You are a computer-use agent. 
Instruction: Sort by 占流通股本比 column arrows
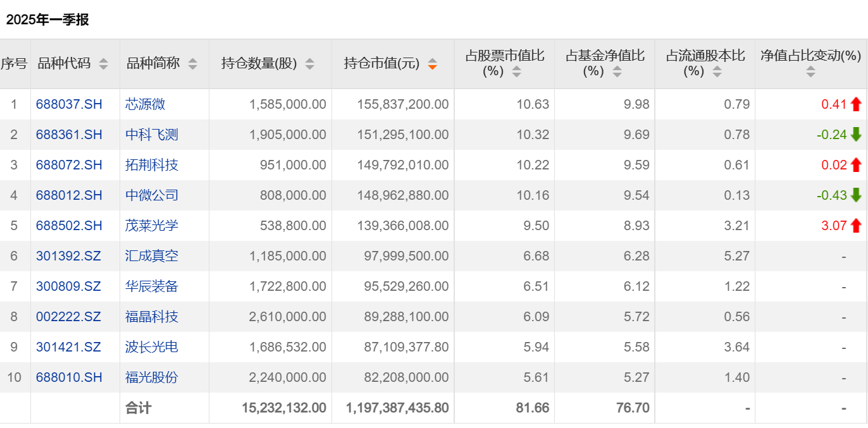point(717,72)
